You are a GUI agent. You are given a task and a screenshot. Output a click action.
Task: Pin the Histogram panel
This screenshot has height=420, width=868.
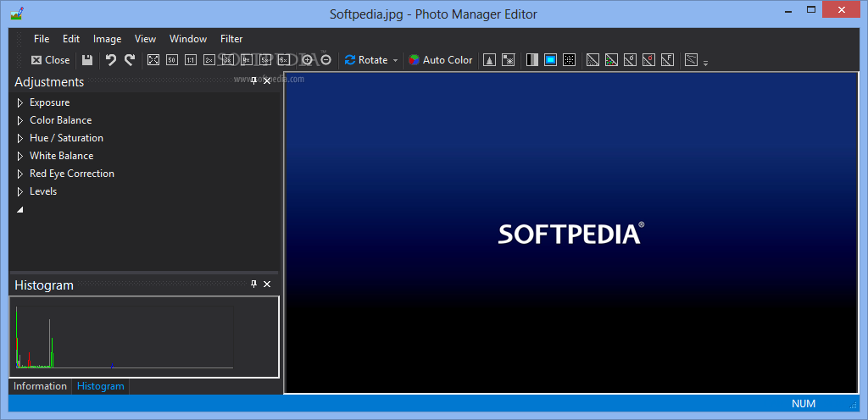(x=254, y=284)
